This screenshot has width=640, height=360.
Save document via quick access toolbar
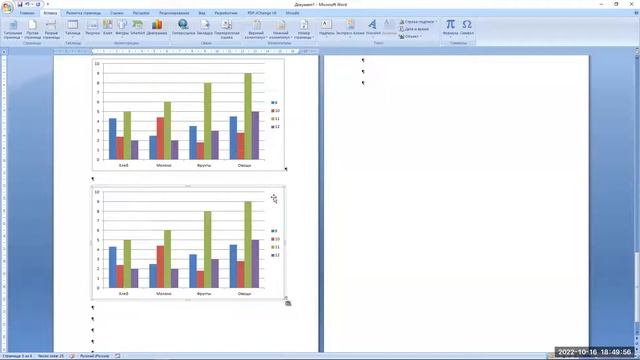(19, 4)
